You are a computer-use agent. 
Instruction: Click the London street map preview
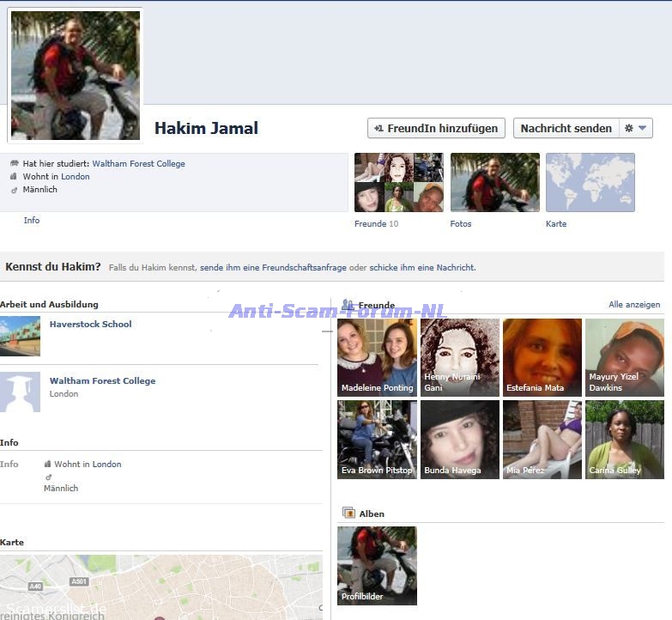coord(160,587)
